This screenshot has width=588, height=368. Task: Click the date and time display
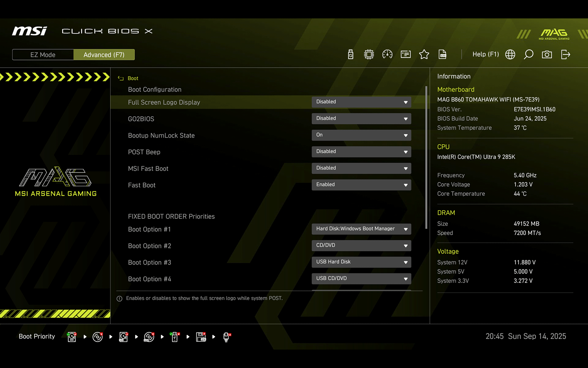526,336
